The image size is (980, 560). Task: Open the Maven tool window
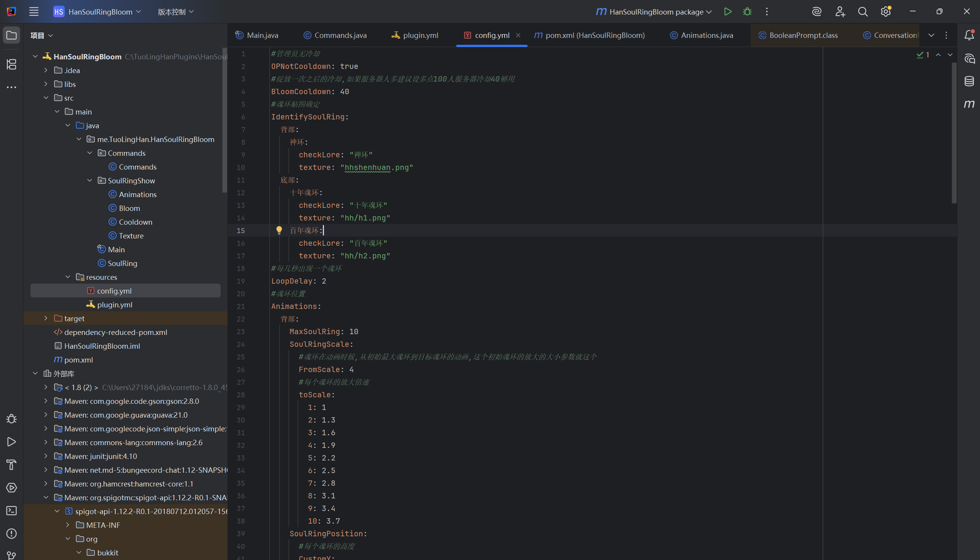click(969, 104)
